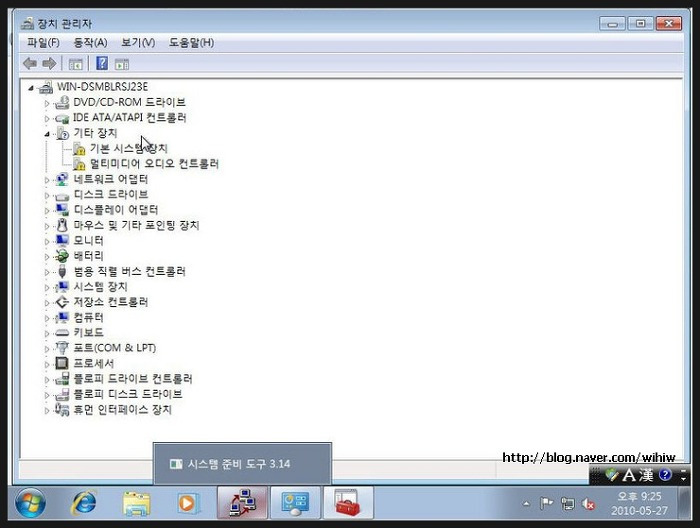
Task: Select the 휴먼 인터페이스 장치 icon
Action: tap(62, 409)
